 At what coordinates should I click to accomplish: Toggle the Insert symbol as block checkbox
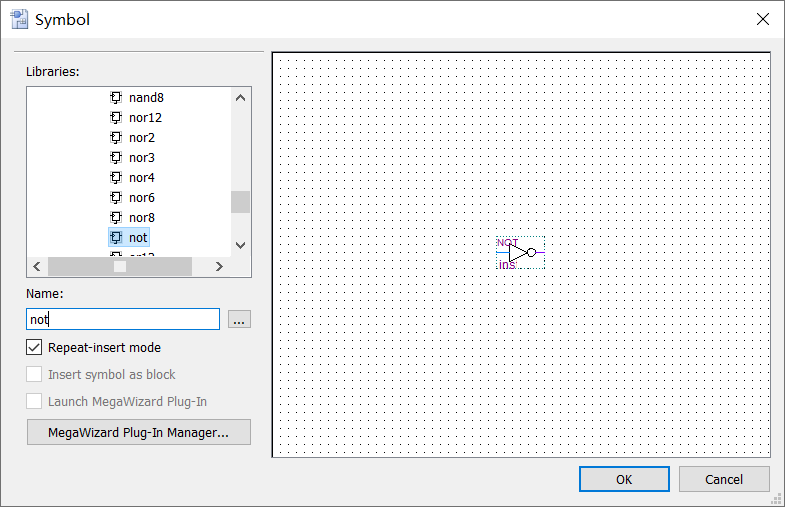click(34, 374)
